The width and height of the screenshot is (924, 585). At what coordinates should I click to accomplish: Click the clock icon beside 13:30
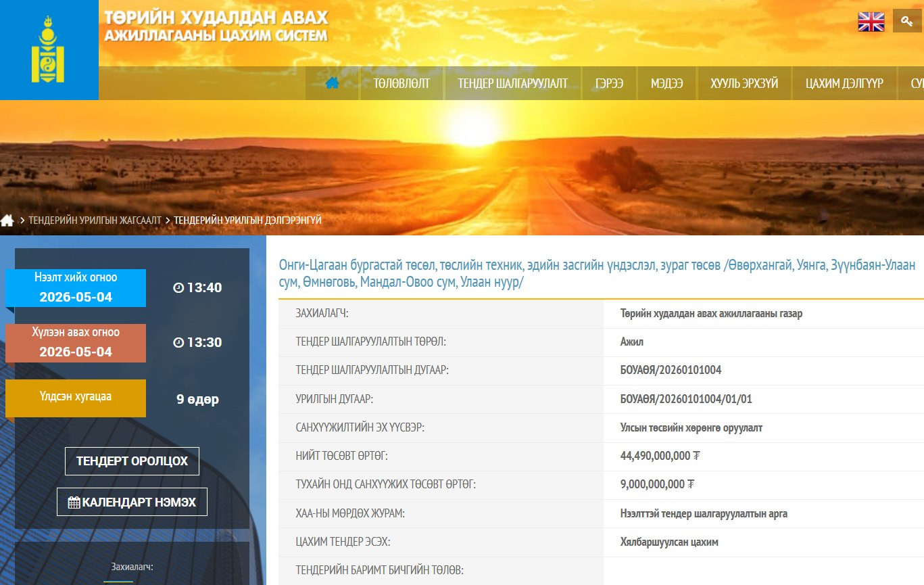(178, 343)
